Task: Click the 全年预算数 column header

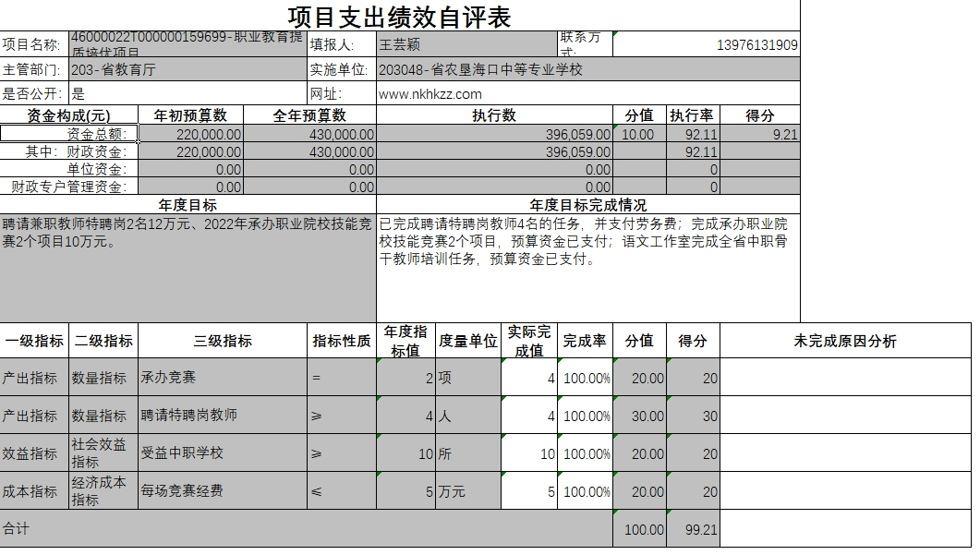Action: point(310,115)
